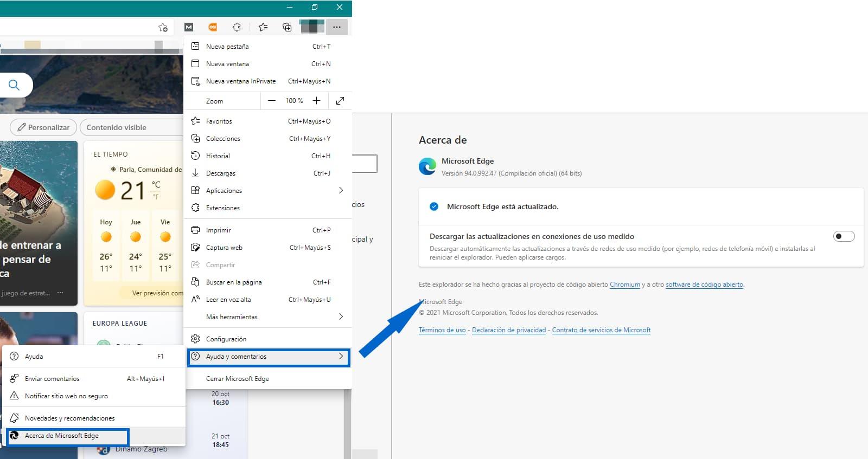Open the Extensions puzzle icon in toolbar
Screen dimensions: 868x459
pos(237,27)
